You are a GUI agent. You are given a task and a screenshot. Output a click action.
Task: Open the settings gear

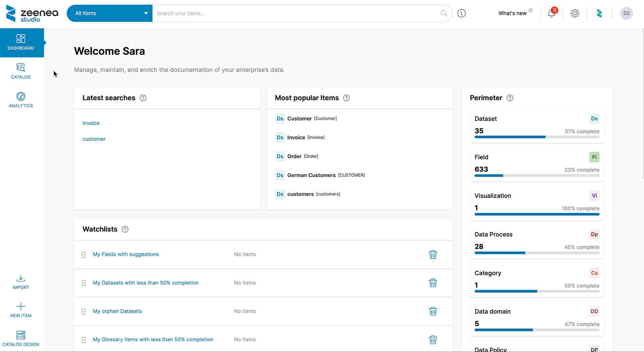click(x=575, y=13)
